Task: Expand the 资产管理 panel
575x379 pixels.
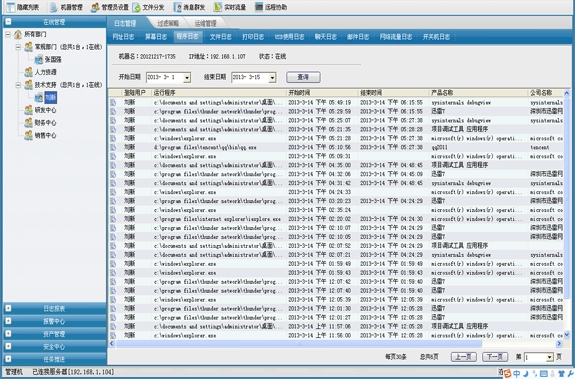Action: coord(8,334)
